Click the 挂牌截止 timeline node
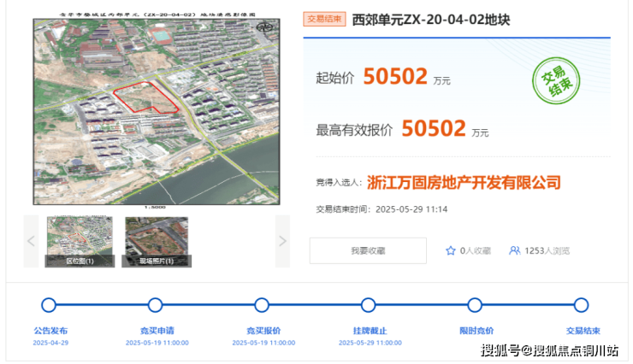The width and height of the screenshot is (633, 364). click(x=368, y=305)
